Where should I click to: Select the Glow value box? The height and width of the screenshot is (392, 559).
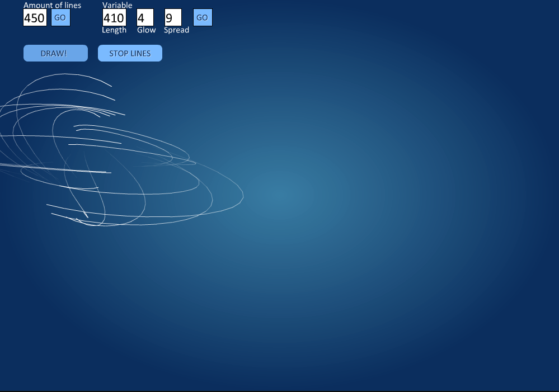[x=145, y=18]
